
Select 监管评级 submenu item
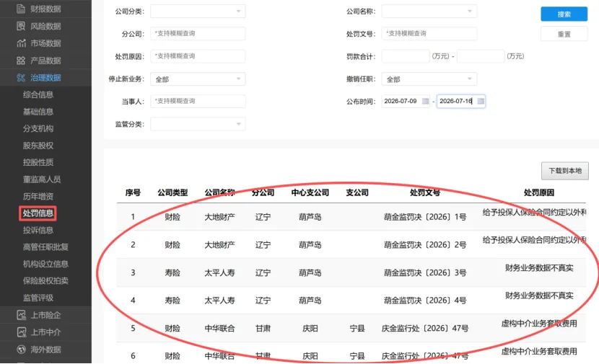click(38, 298)
